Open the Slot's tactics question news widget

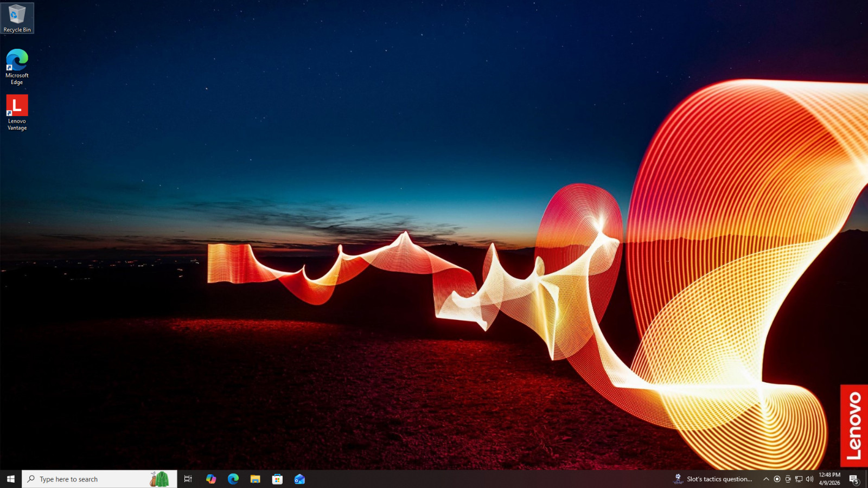[713, 479]
